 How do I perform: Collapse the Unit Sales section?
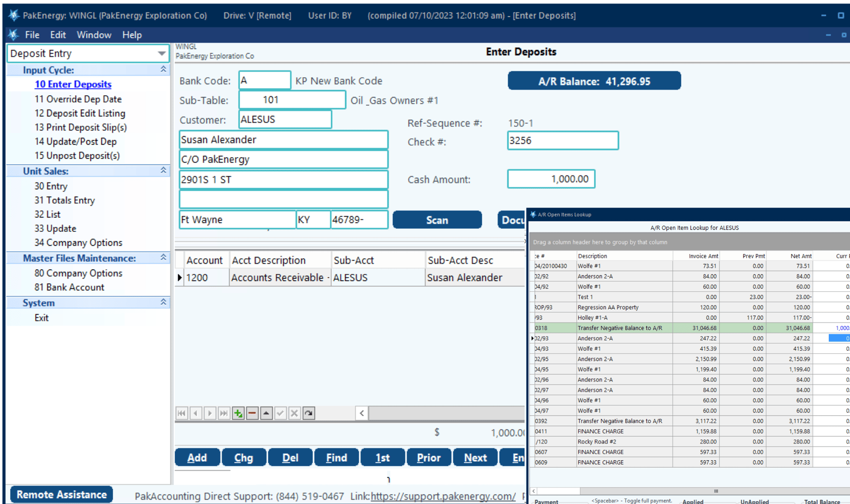[x=163, y=171]
